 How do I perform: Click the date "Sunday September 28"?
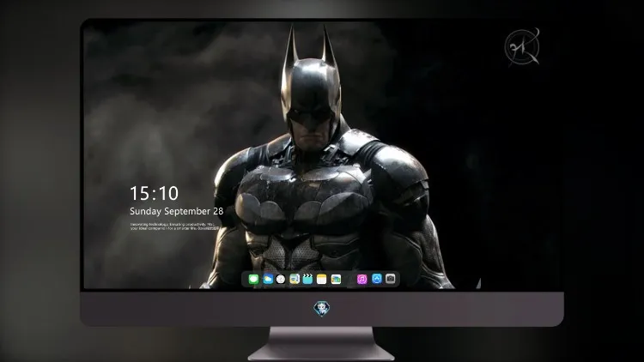pos(177,211)
